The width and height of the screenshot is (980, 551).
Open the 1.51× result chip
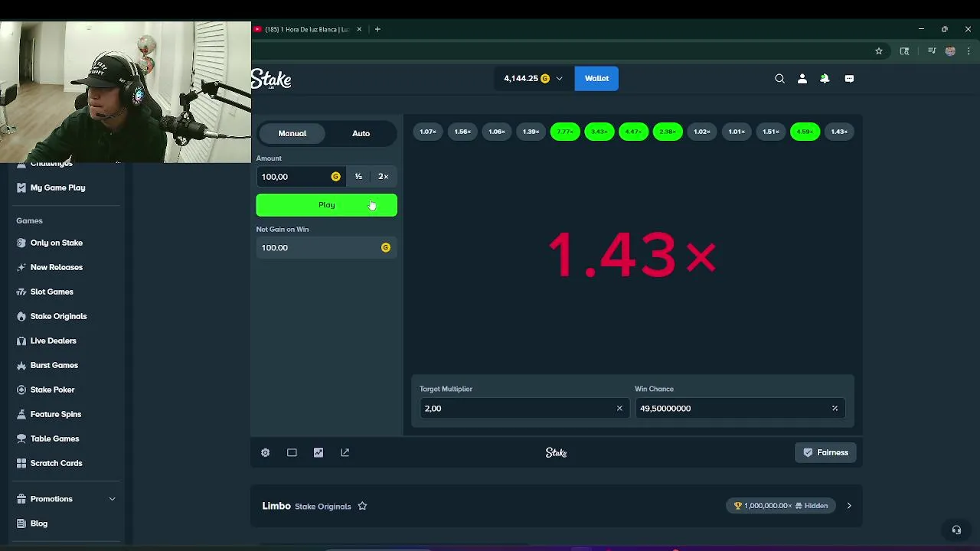(x=771, y=132)
